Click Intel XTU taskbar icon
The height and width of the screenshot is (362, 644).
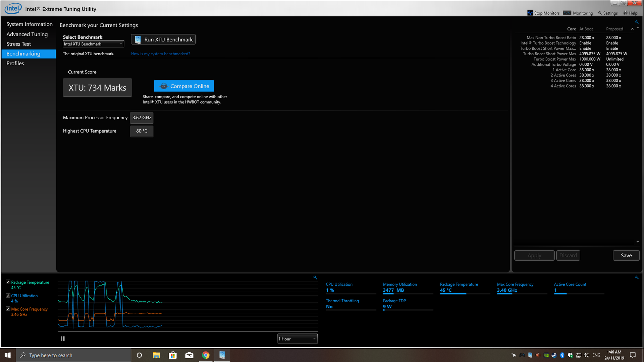click(222, 355)
